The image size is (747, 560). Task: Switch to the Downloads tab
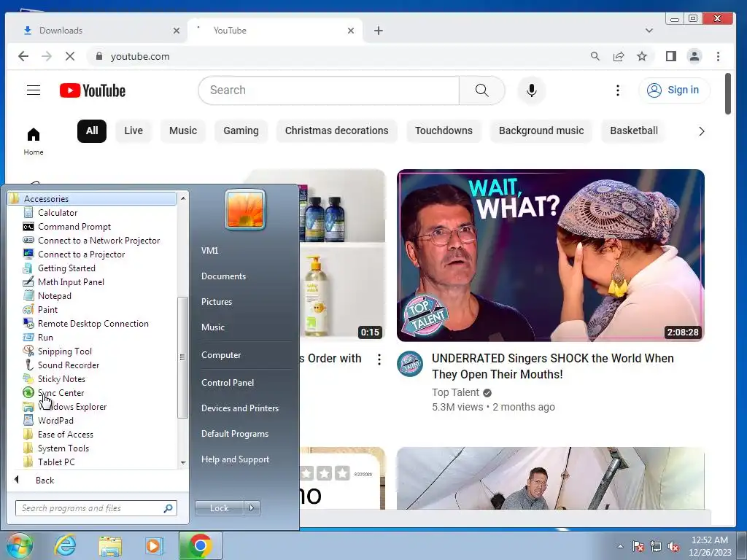[x=98, y=31]
